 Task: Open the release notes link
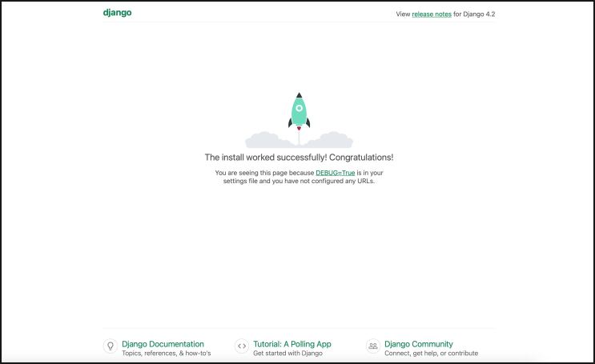click(432, 14)
